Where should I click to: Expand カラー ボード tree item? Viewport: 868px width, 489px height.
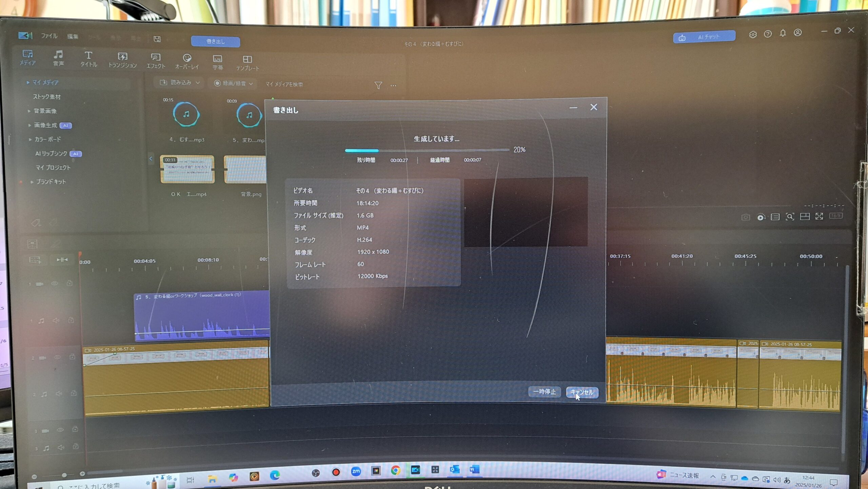30,139
